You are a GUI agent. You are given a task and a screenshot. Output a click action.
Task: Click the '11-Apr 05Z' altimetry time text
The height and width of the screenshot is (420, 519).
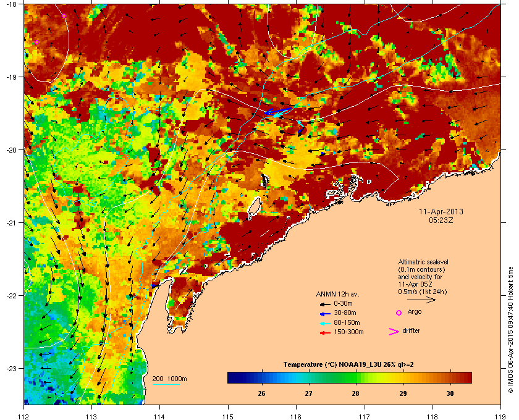[x=415, y=284]
